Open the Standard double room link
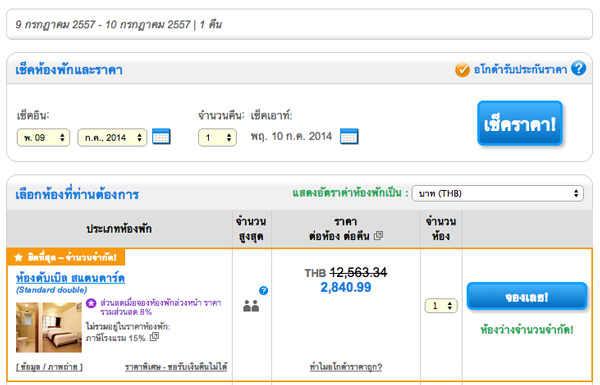600x385 pixels. point(70,277)
